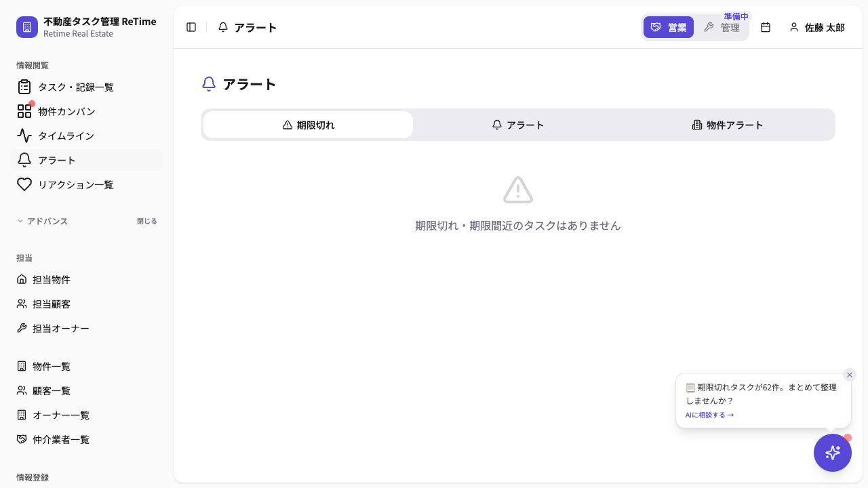Click the 顧客一覧 people icon

coord(22,390)
